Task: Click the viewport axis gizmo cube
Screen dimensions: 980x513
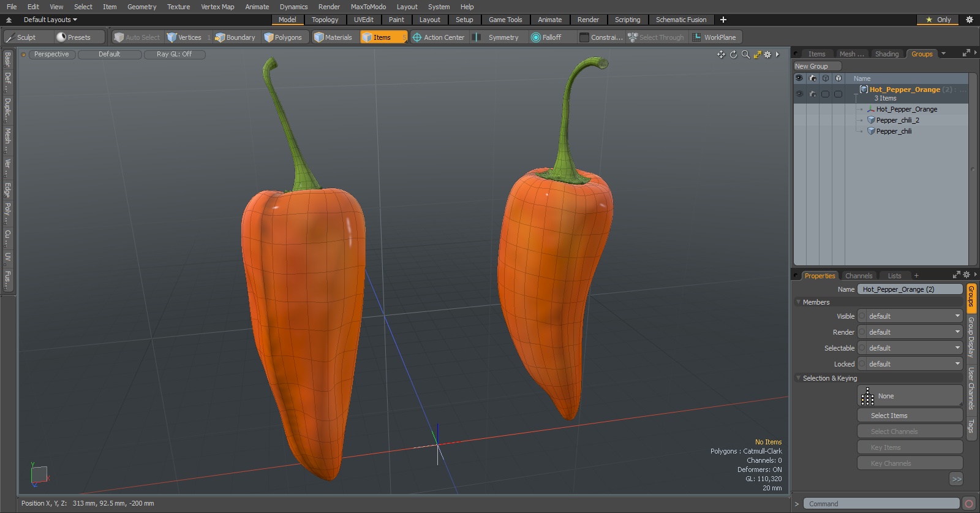Action: (x=39, y=474)
